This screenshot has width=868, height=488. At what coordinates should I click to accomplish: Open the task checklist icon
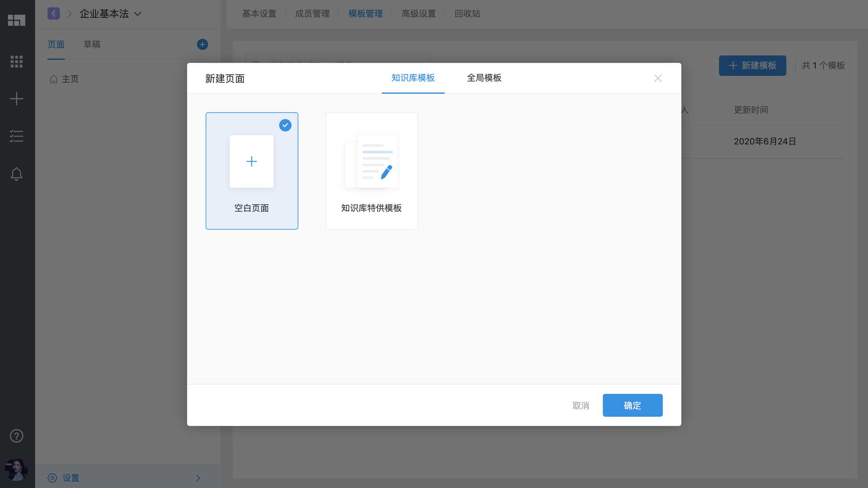tap(16, 136)
